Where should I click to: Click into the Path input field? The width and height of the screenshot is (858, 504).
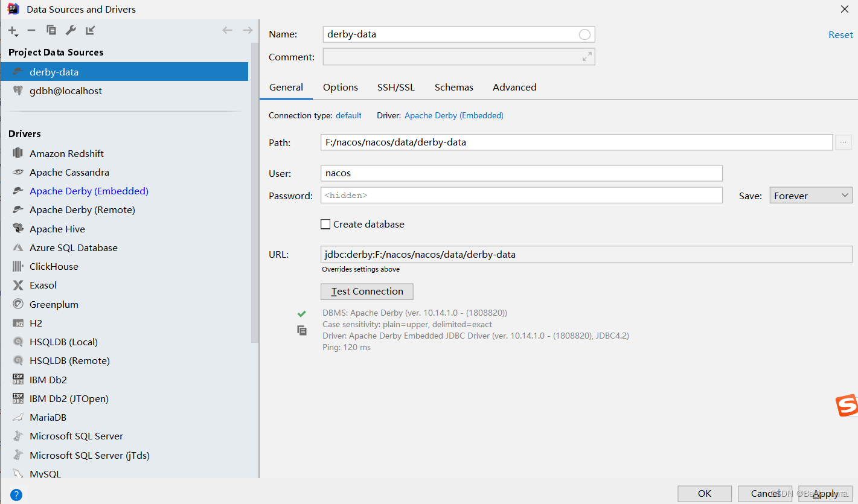[x=577, y=142]
